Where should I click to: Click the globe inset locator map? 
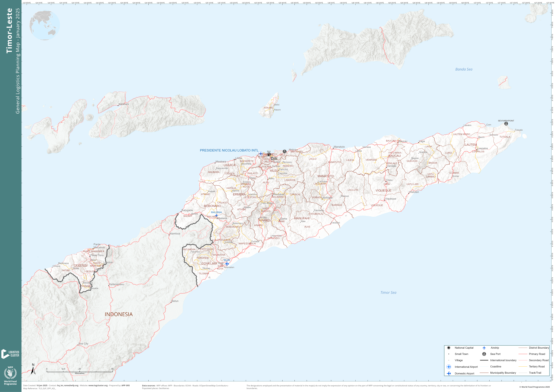coord(45,25)
